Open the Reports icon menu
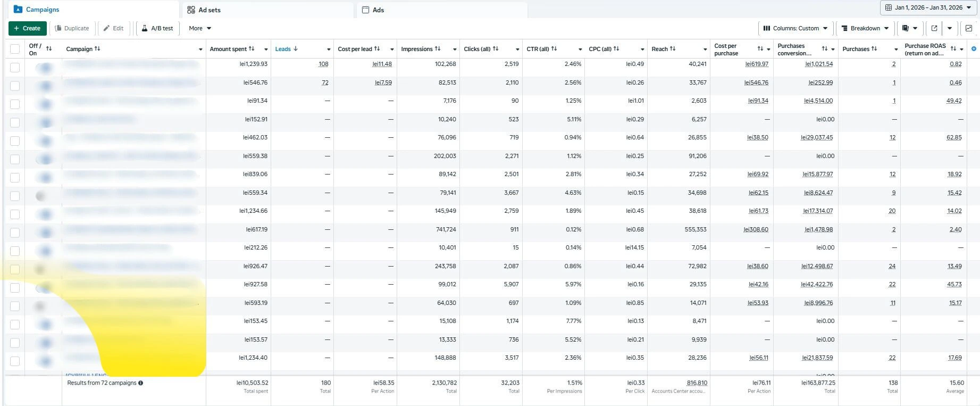The image size is (980, 406). pos(910,28)
